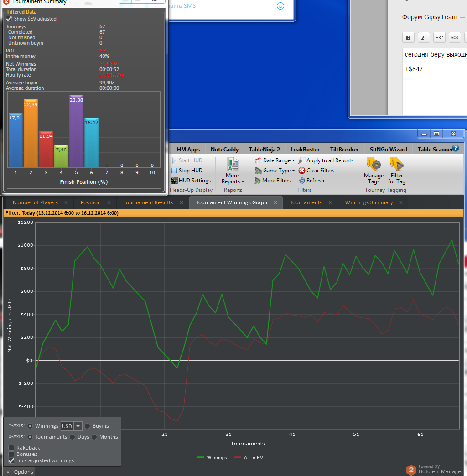The image size is (467, 476).
Task: Open the SitNGo Wizard ribbon tab
Action: (389, 150)
